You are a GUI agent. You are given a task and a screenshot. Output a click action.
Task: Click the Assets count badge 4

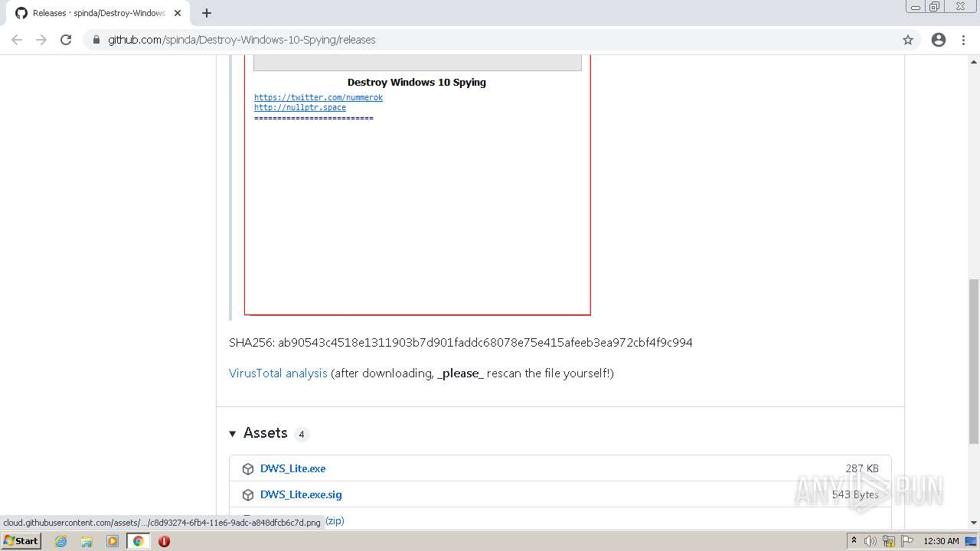[x=302, y=434]
